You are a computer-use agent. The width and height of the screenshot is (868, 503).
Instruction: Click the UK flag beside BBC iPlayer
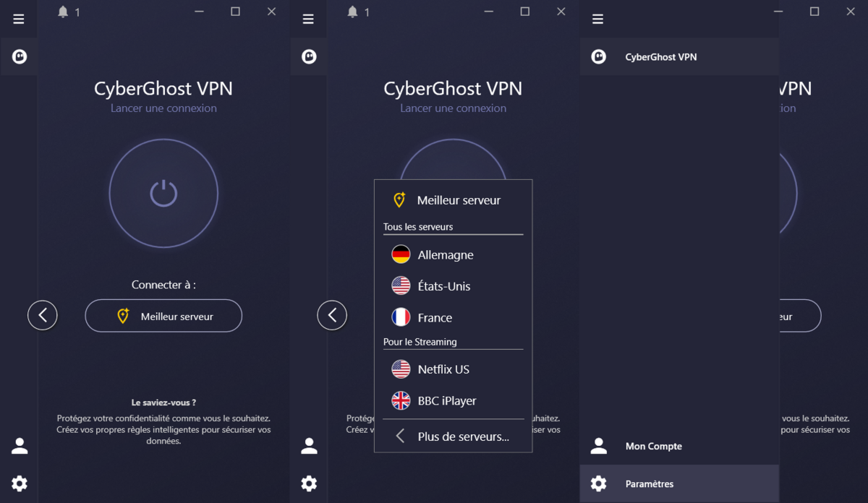point(401,400)
